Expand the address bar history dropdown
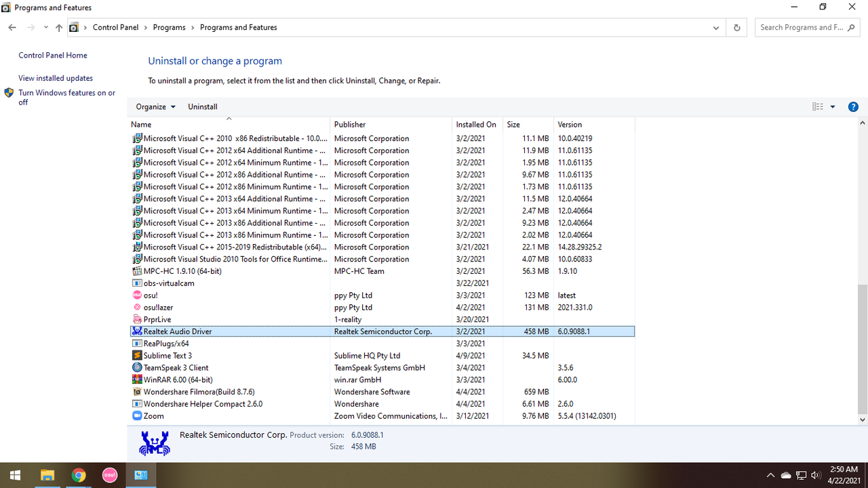Viewport: 868px width, 488px height. pyautogui.click(x=716, y=28)
